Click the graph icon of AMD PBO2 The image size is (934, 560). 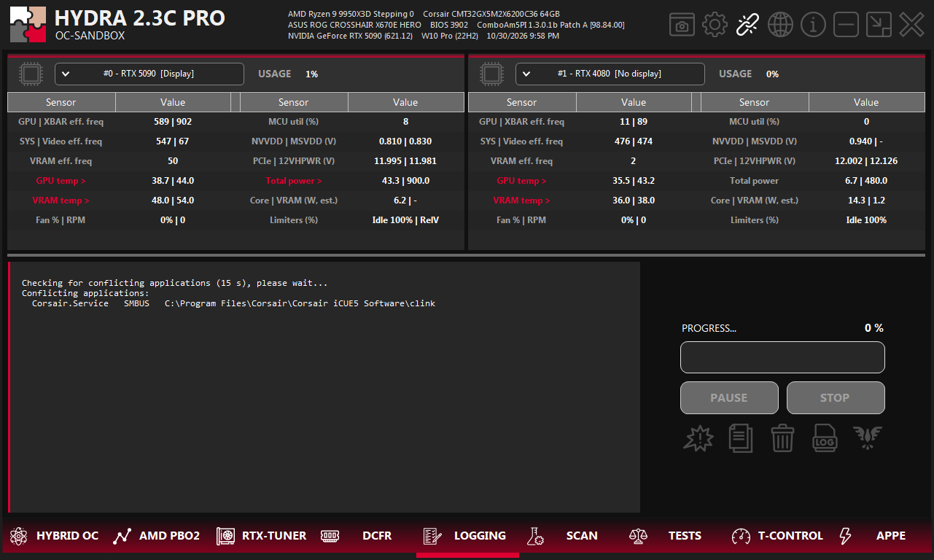122,536
